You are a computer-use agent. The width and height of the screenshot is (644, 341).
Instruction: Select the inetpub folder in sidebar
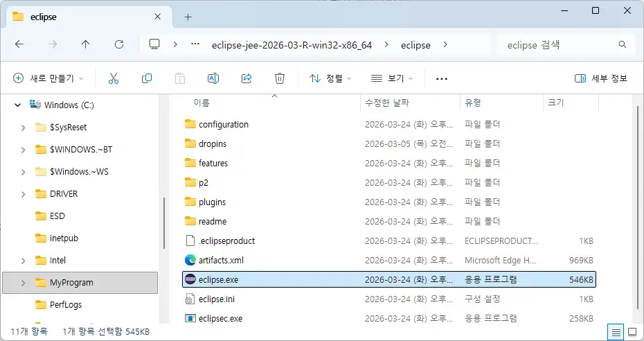coord(64,238)
